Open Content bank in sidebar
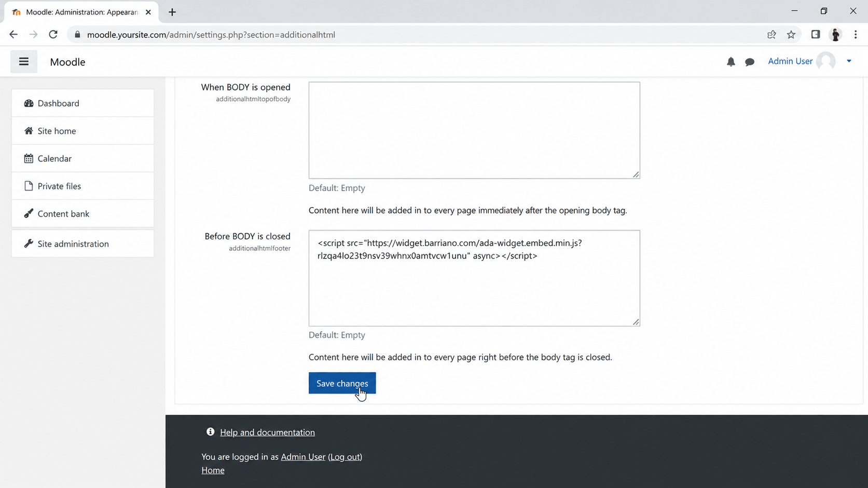Screen dimensions: 868x488 (x=82, y=213)
